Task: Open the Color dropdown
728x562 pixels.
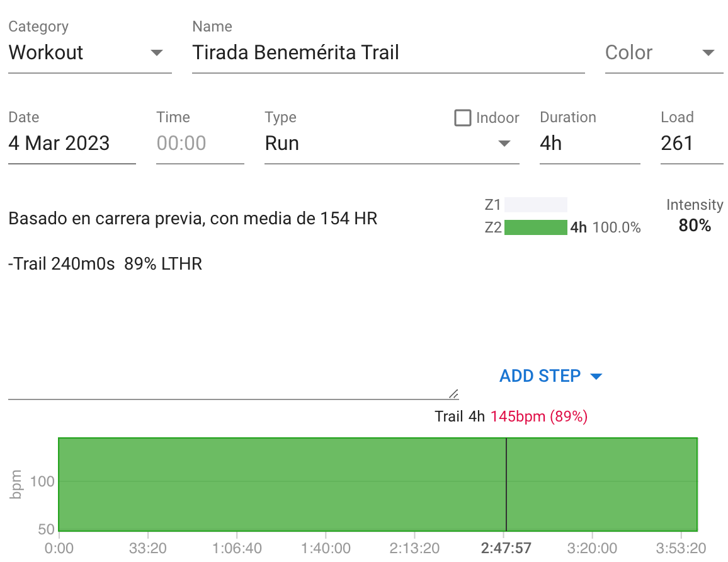Action: (664, 52)
